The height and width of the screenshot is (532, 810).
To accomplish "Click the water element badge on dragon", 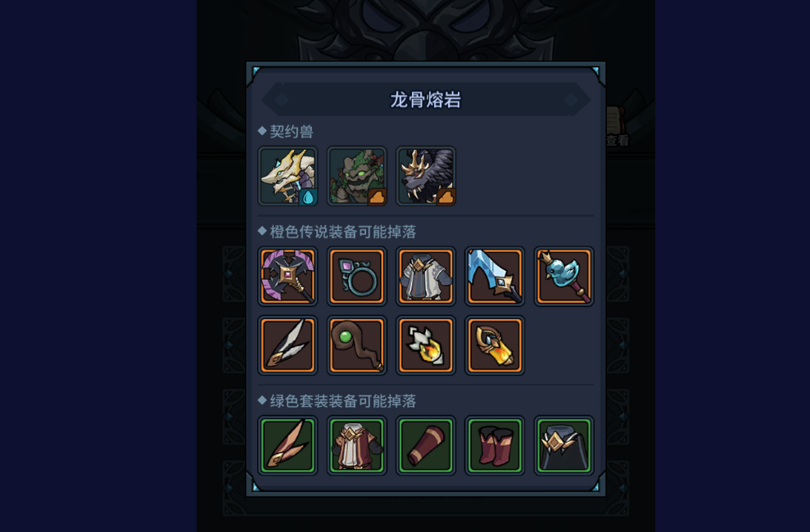I will [308, 197].
